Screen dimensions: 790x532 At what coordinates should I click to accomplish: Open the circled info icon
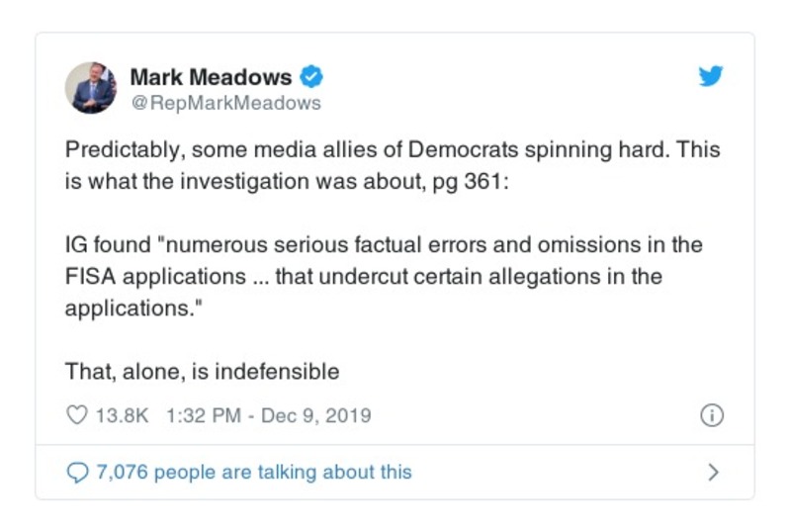click(x=711, y=415)
